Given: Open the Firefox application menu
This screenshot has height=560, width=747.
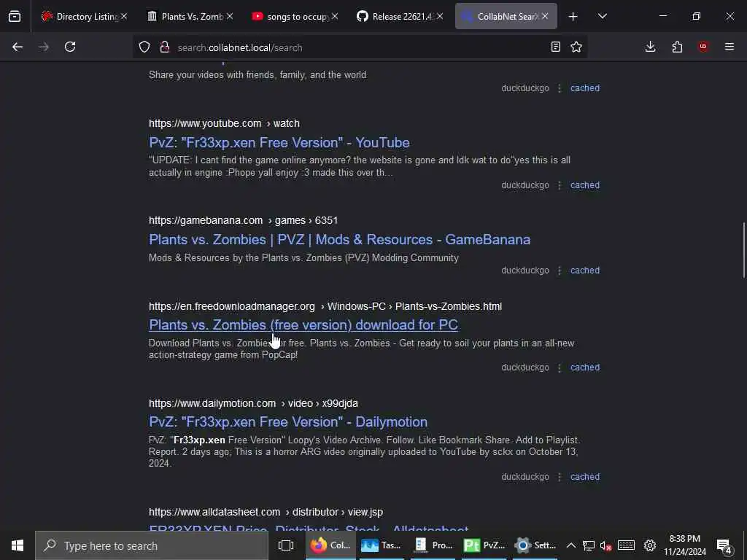Looking at the screenshot, I should (729, 47).
